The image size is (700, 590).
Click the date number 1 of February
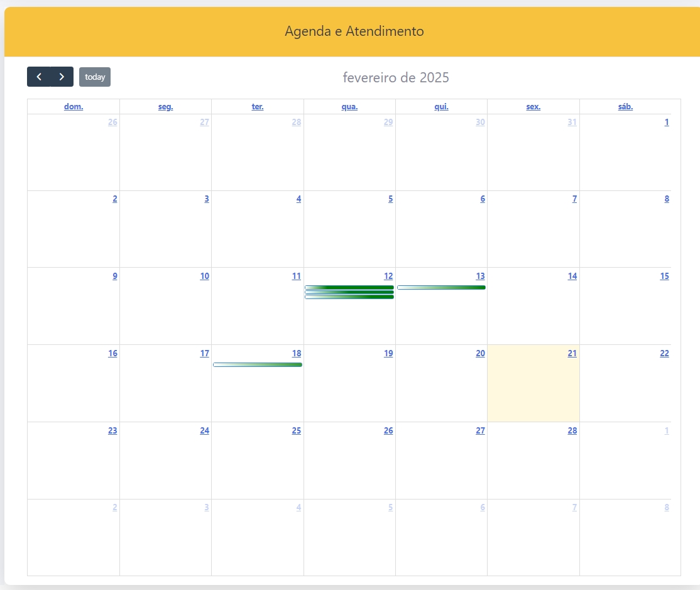tap(667, 123)
